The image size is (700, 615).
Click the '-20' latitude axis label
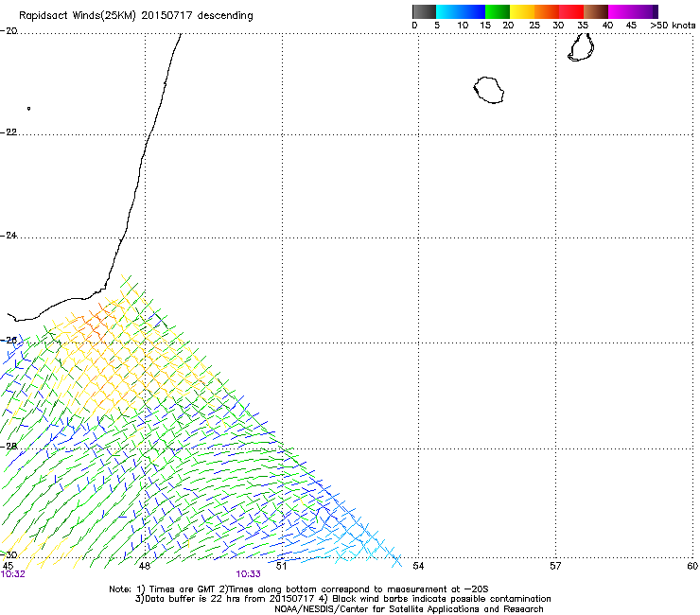click(9, 31)
